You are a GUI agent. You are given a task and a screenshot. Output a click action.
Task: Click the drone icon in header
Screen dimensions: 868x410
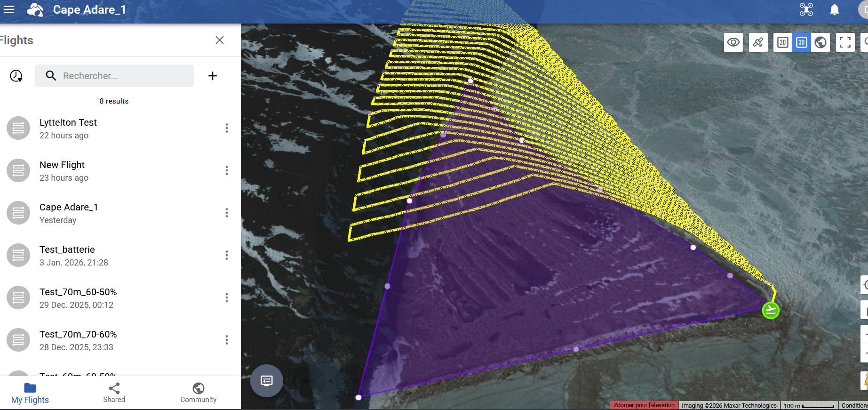click(806, 9)
